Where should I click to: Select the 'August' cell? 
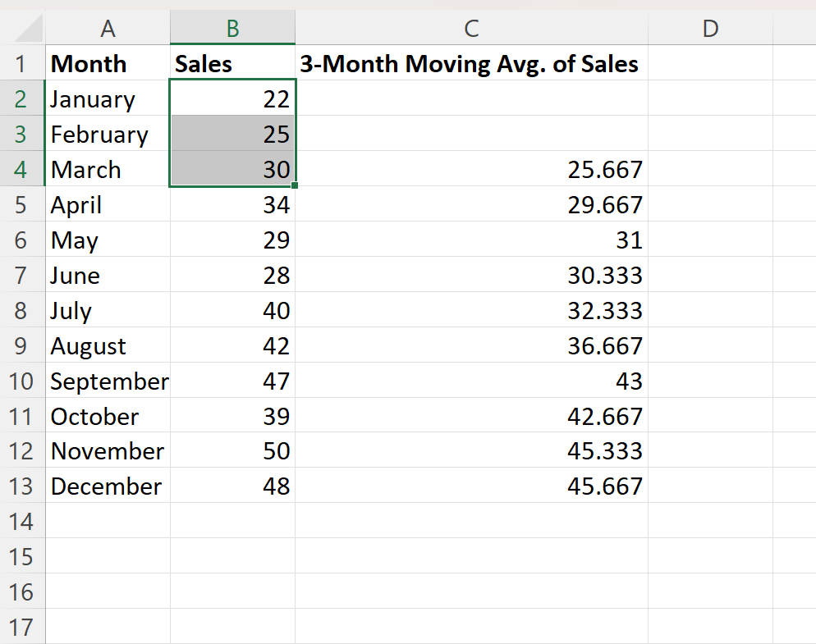108,346
